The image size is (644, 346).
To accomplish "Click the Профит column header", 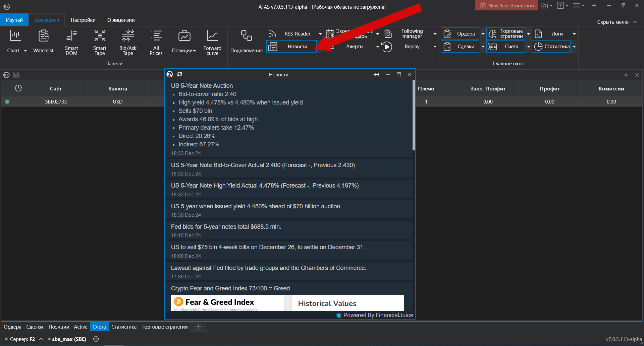I will [x=549, y=88].
